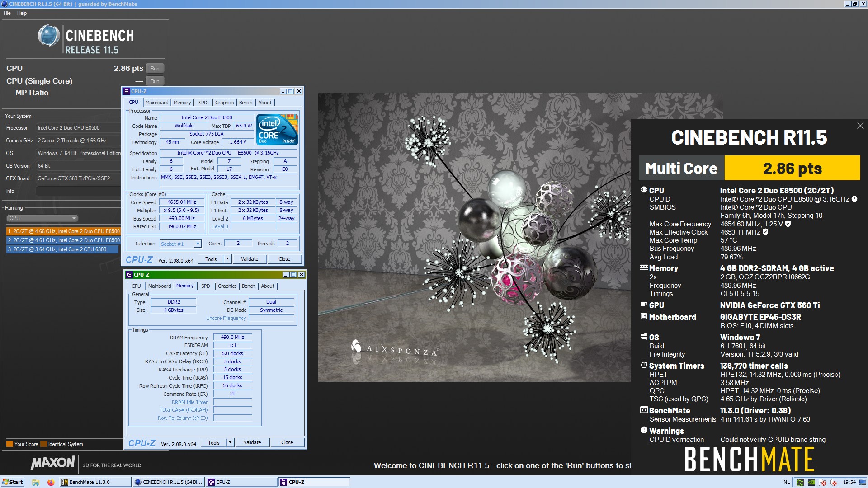Open SPD tab in upper CPU-Z window
The height and width of the screenshot is (488, 868).
(x=203, y=103)
